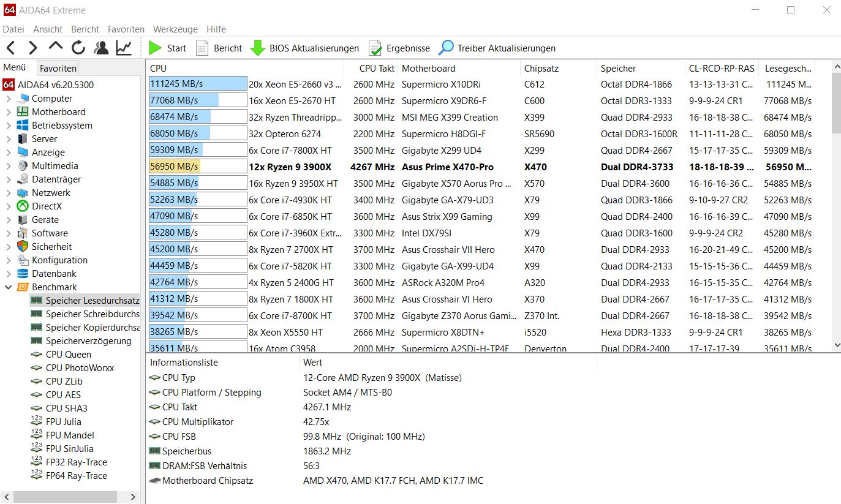The image size is (841, 504).
Task: Select the CPU ZLib benchmark
Action: coord(56,381)
